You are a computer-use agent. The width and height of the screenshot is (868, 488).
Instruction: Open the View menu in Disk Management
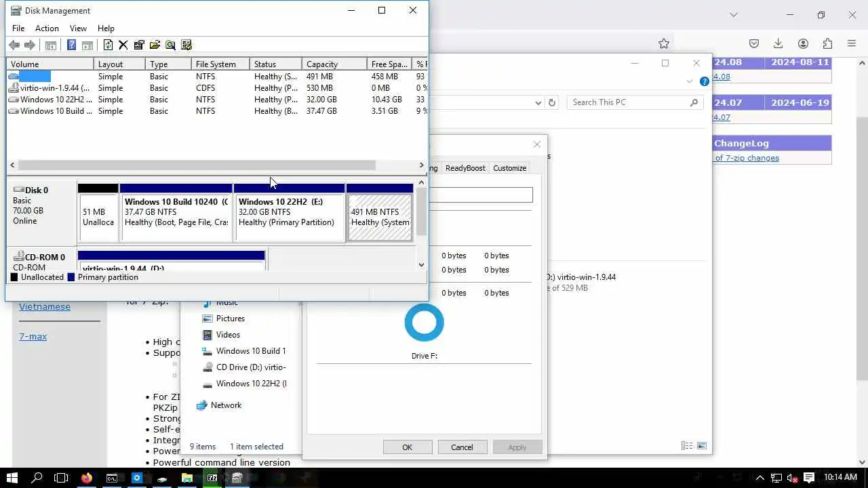(78, 28)
